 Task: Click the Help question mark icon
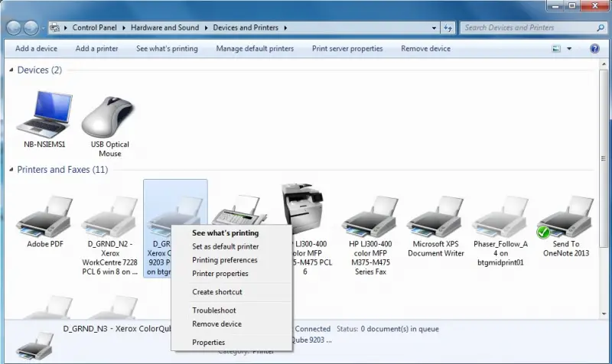[594, 49]
